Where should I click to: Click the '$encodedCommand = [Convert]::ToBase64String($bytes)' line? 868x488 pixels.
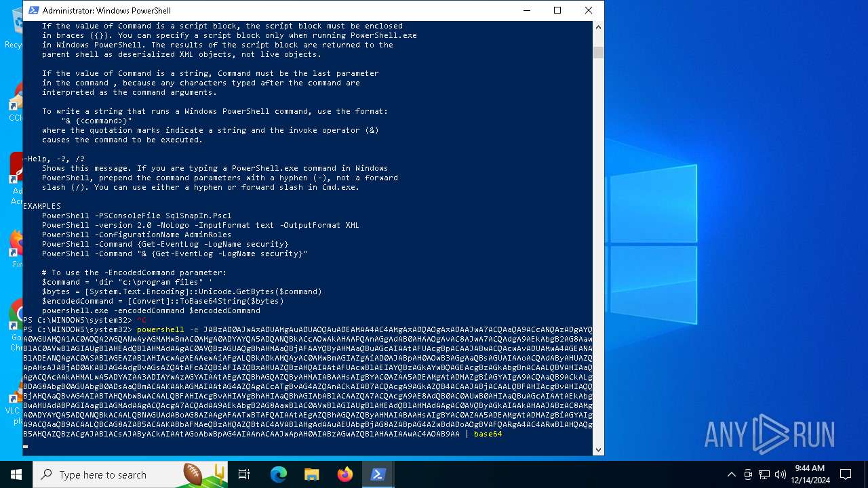point(163,301)
